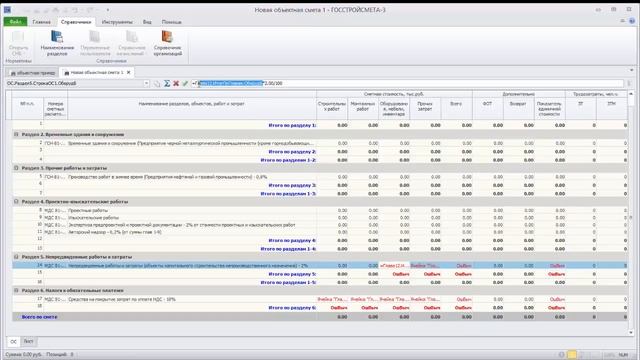Open the Помощь ribbon tab
This screenshot has height=360, width=640.
[171, 22]
